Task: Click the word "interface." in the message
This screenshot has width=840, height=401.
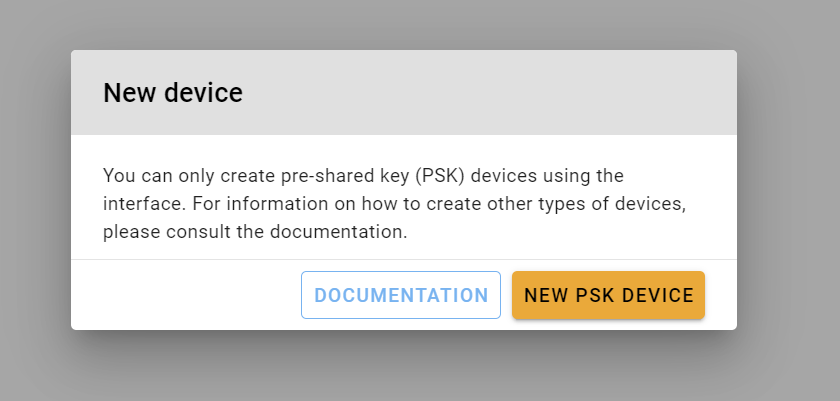Action: click(x=140, y=204)
